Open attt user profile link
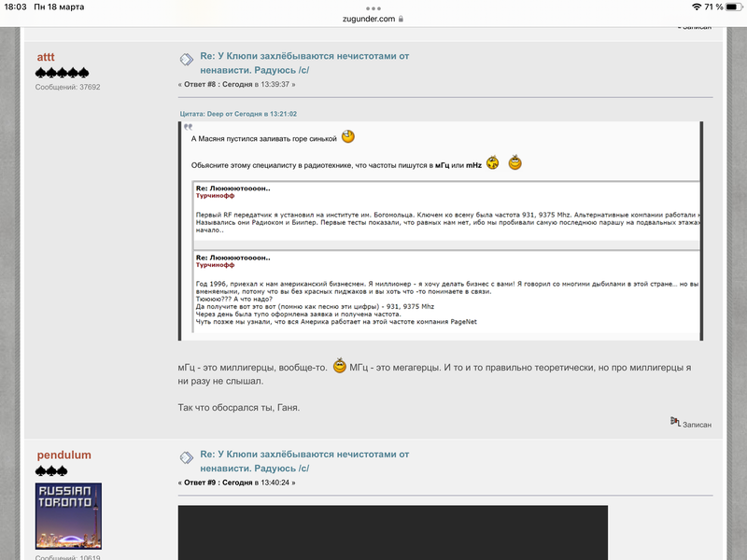 point(46,57)
